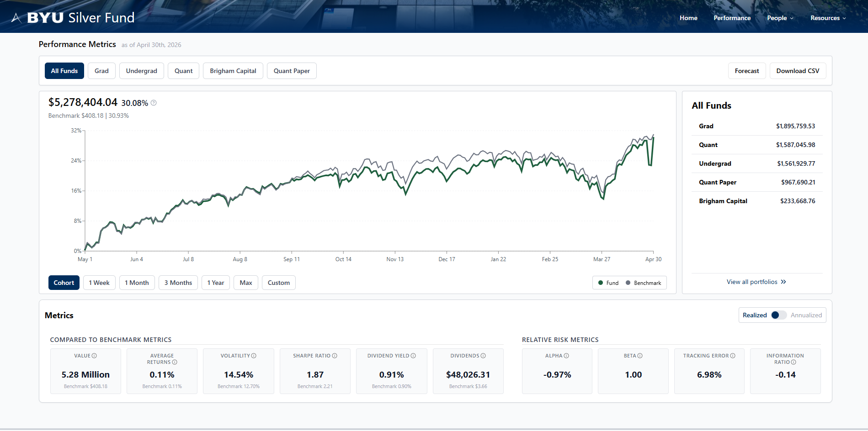Click the 5.28 Million value card
Viewport: 868px width, 431px height.
pyautogui.click(x=85, y=371)
